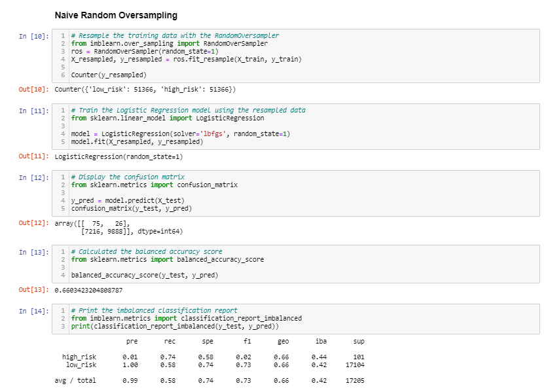Click the 'Counter(y_resampled)' code line
The image size is (544, 392).
(109, 75)
